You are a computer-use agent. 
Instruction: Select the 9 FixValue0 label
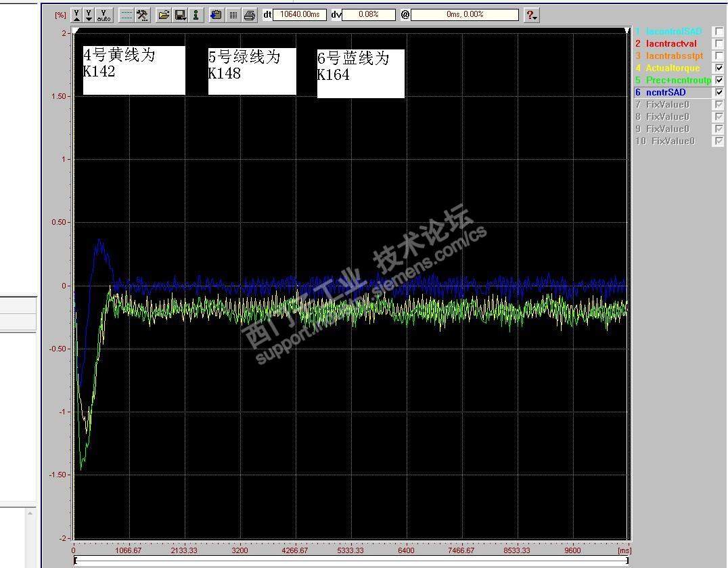tap(668, 129)
